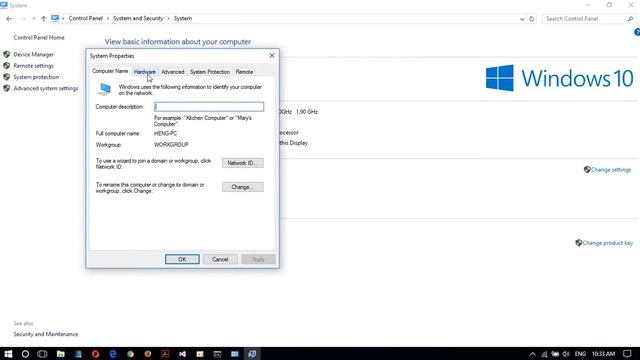
Task: Show hidden system tray icons
Action: (x=532, y=354)
